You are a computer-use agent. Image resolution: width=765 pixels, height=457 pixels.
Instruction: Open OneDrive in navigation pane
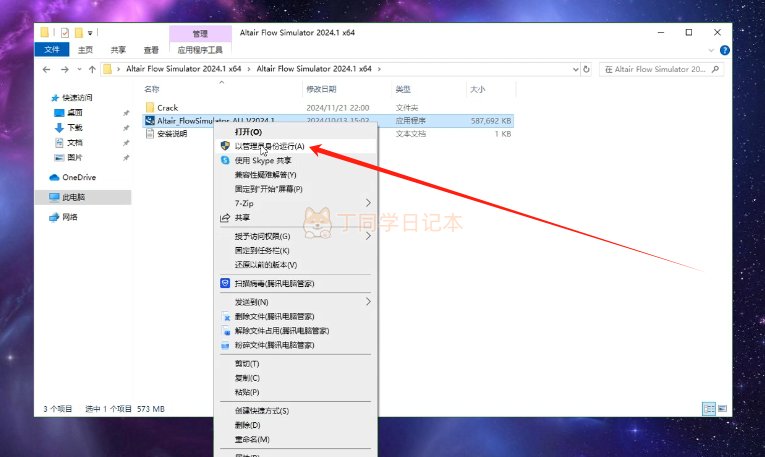point(73,177)
